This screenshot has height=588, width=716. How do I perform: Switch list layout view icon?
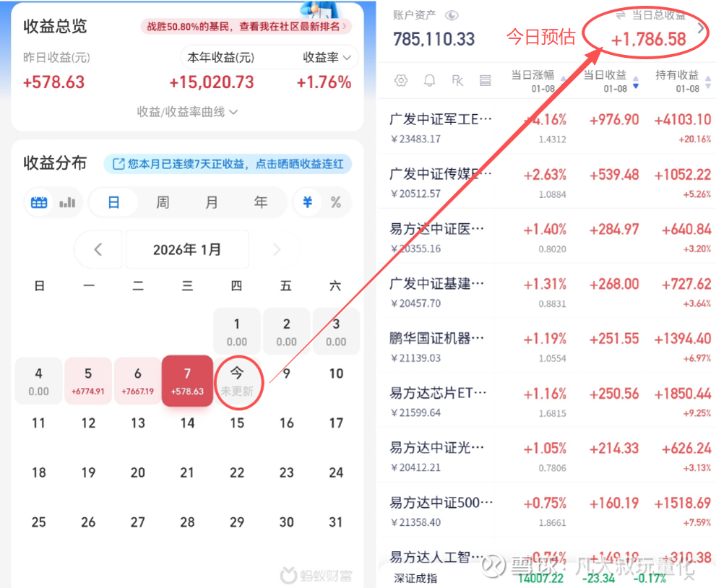coord(485,81)
